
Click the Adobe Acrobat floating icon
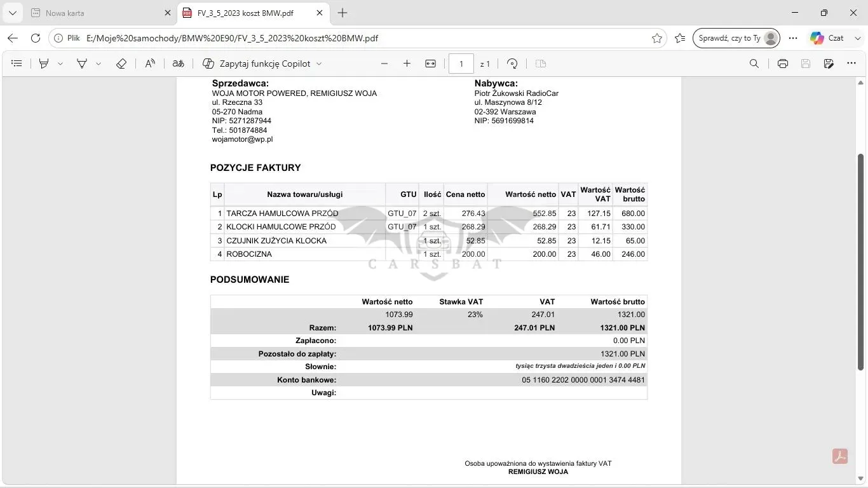tap(840, 456)
